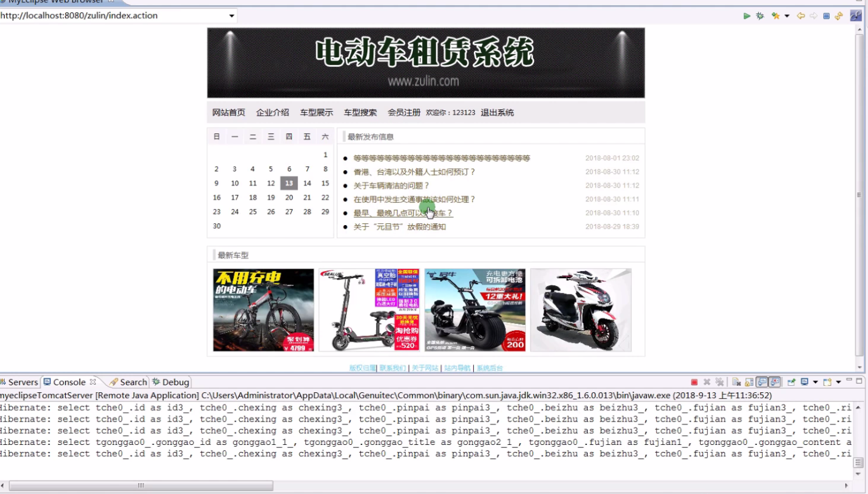The height and width of the screenshot is (494, 868).
Task: Stop page loading with blue square icon
Action: pos(826,16)
